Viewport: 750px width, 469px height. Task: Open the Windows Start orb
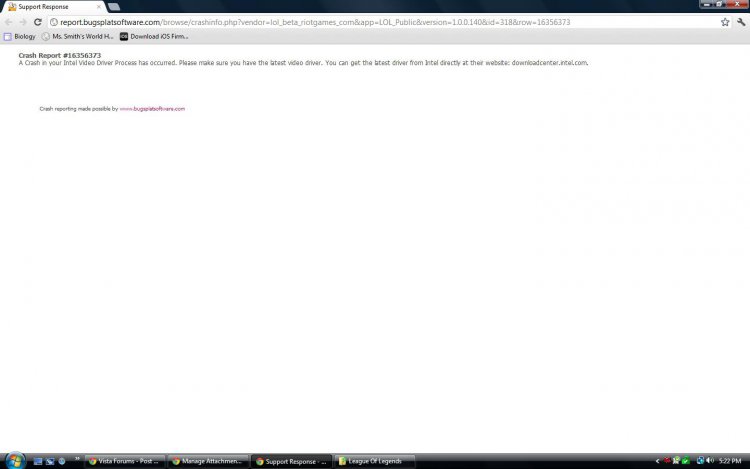point(15,460)
